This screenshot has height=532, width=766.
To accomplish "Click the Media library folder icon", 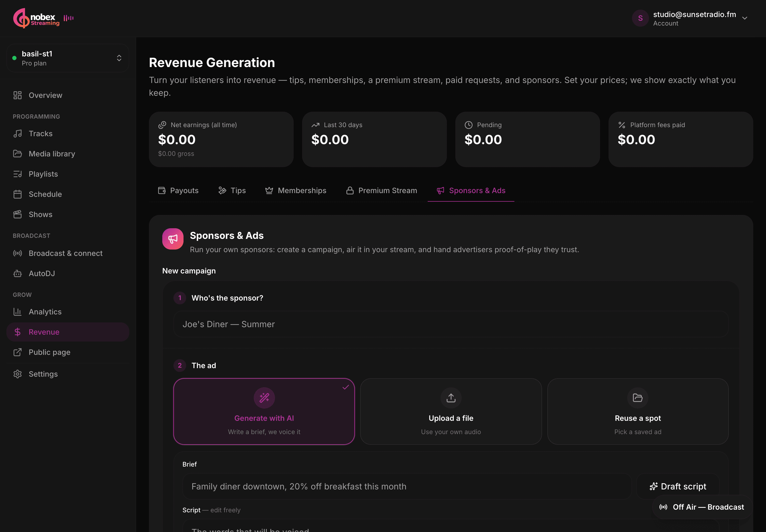I will (x=17, y=154).
